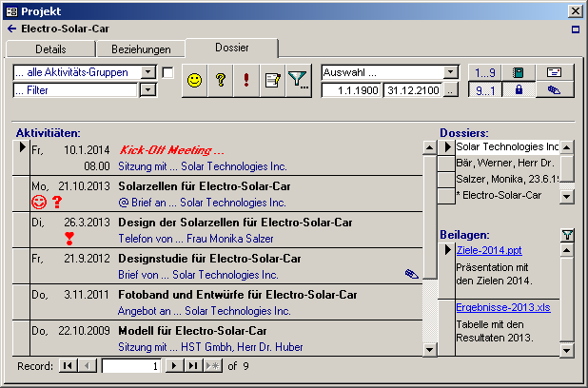Click the end date field 31.12.2100
Screen dimensions: 588x388
[x=413, y=90]
